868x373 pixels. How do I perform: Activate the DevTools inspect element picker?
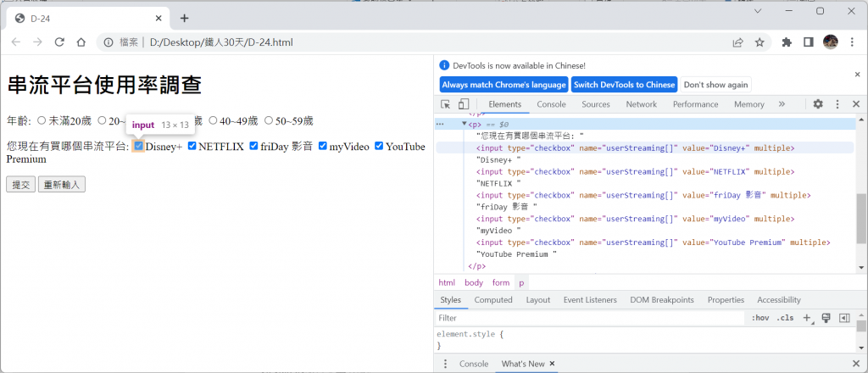click(x=446, y=104)
